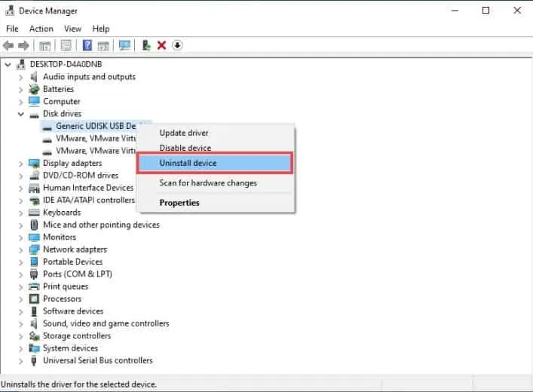Choose Disable device from context menu
The width and height of the screenshot is (533, 392).
(216, 148)
